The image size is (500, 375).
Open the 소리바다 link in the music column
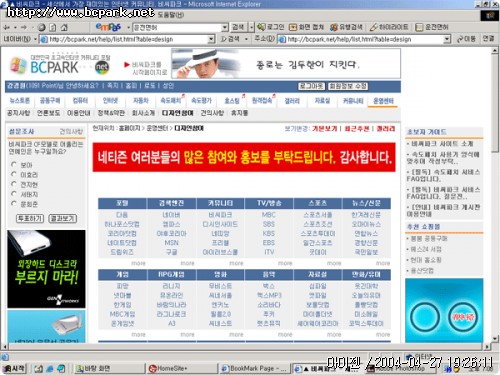point(269,305)
